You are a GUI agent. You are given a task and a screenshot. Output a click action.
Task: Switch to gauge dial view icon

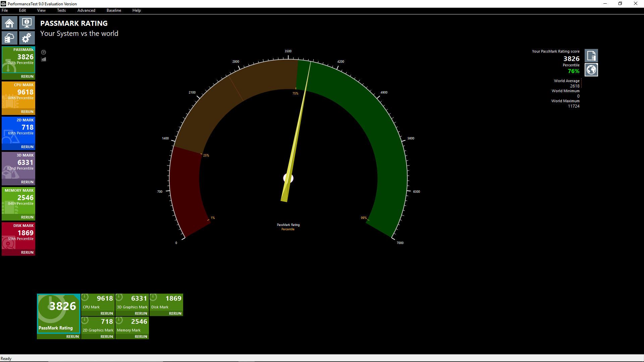(x=44, y=52)
